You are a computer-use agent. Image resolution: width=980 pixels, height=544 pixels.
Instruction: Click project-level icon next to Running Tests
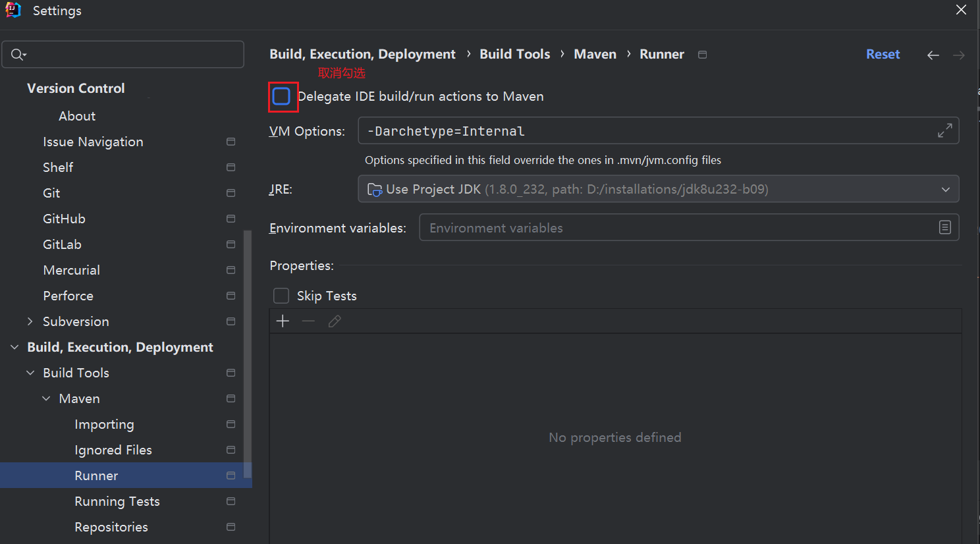(231, 501)
